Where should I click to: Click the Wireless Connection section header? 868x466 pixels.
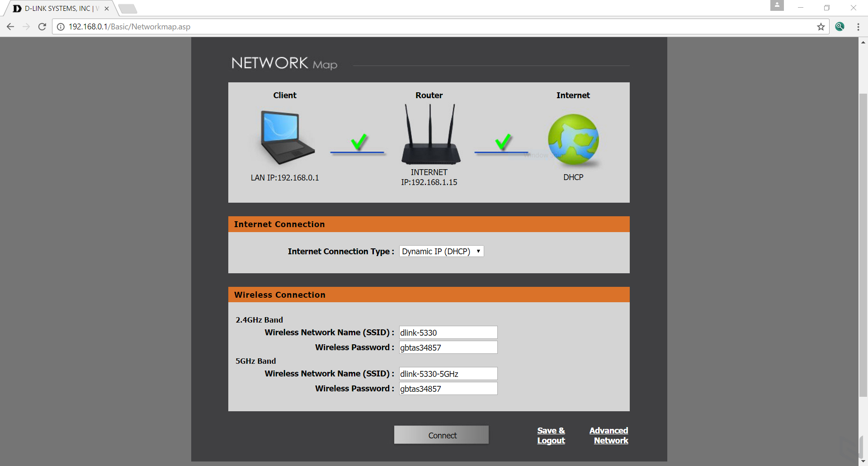tap(429, 295)
